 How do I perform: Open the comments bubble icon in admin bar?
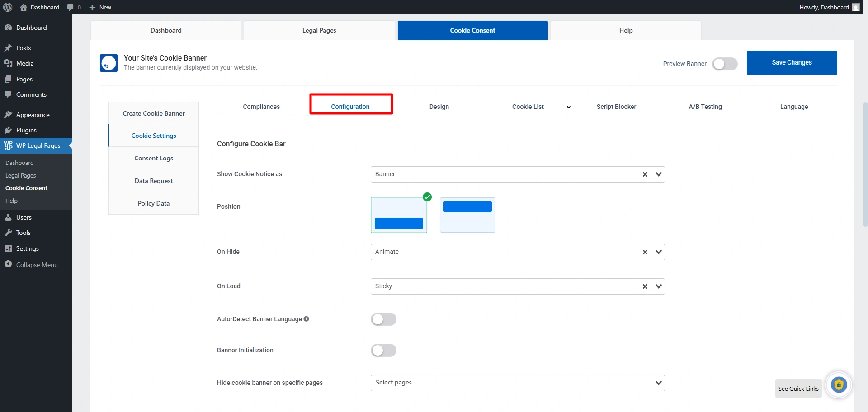(x=70, y=7)
